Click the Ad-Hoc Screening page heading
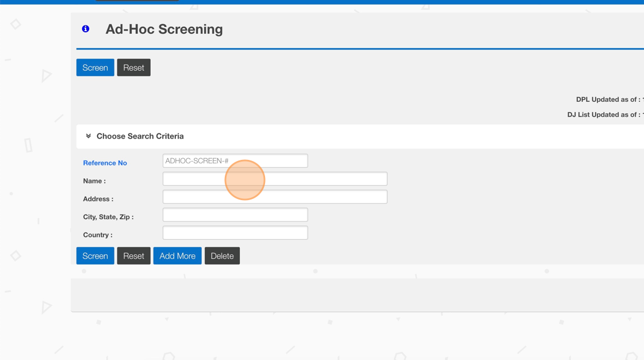The height and width of the screenshot is (360, 644). pos(164,29)
